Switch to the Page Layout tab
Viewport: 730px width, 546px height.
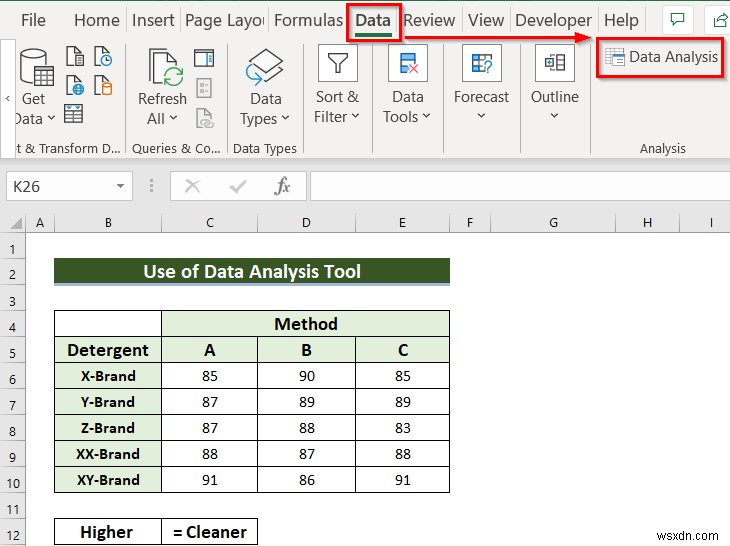tap(225, 20)
